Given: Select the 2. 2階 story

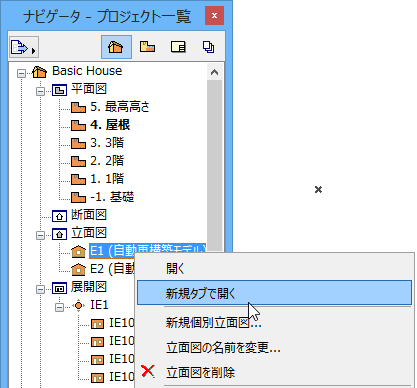Looking at the screenshot, I should click(x=107, y=161).
